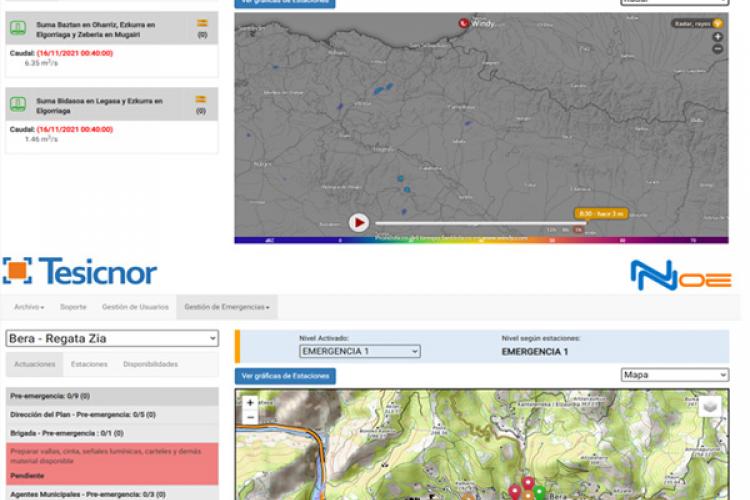Click green station icon for Suma Bidasoa en Legasa
The width and height of the screenshot is (750, 500).
pyautogui.click(x=18, y=104)
